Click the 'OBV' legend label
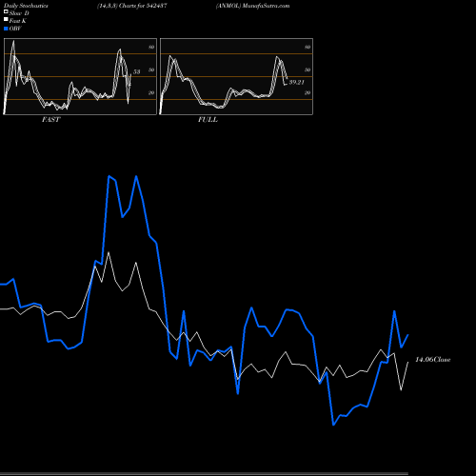 pyautogui.click(x=15, y=29)
